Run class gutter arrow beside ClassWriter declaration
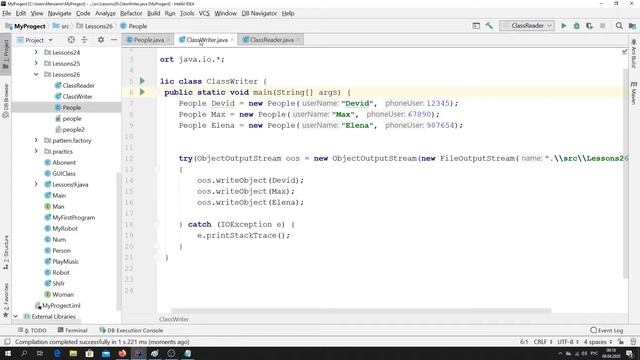The image size is (640, 360). click(142, 81)
